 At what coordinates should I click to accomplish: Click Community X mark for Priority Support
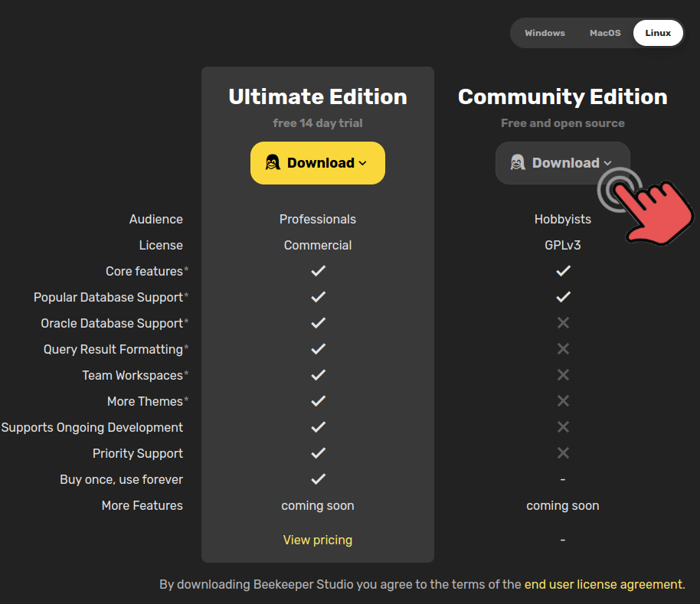(x=563, y=452)
